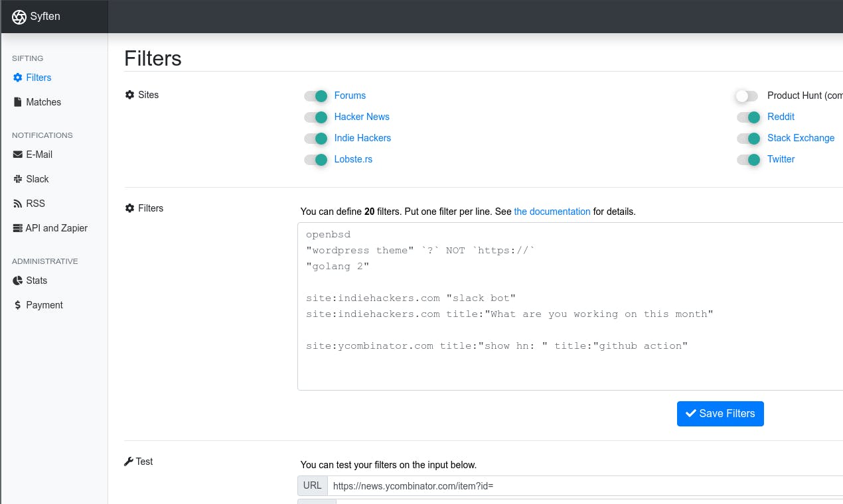Click the pie chart icon beside Stats

point(18,281)
